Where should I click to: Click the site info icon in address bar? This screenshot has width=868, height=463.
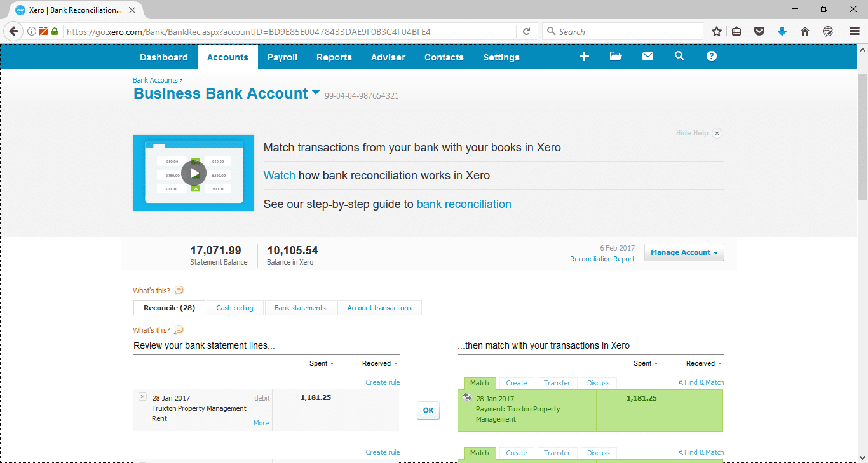(x=32, y=31)
